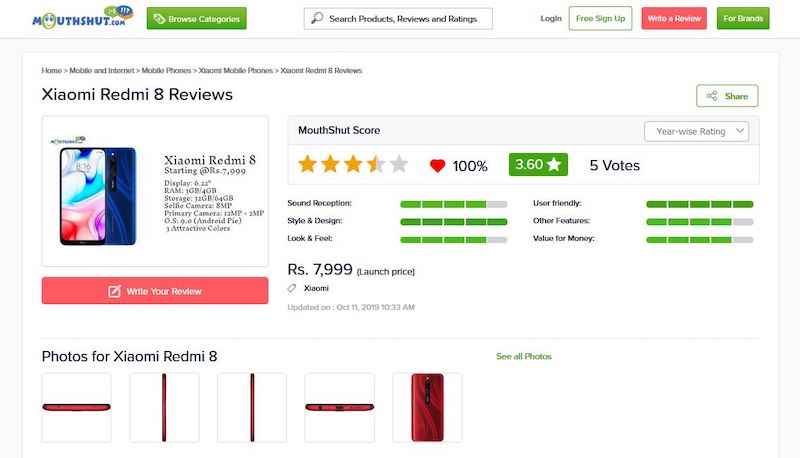This screenshot has width=800, height=458.
Task: Open the For Brands menu
Action: click(x=743, y=18)
